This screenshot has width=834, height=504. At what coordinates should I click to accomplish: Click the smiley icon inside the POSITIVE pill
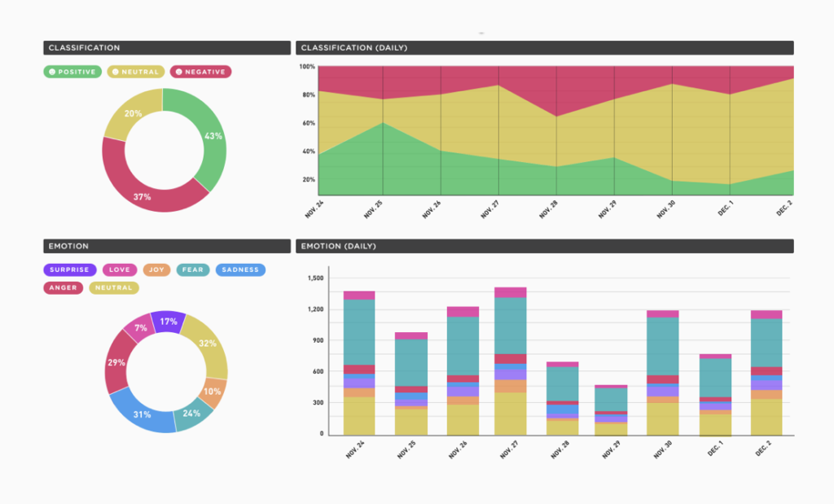click(52, 72)
